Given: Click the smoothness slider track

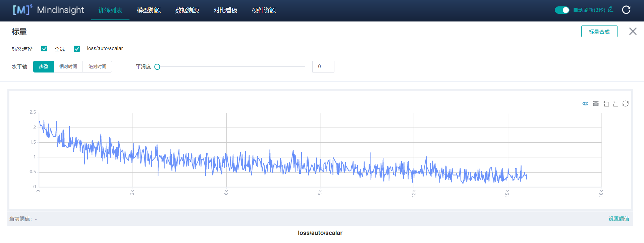Looking at the screenshot, I should pos(231,67).
